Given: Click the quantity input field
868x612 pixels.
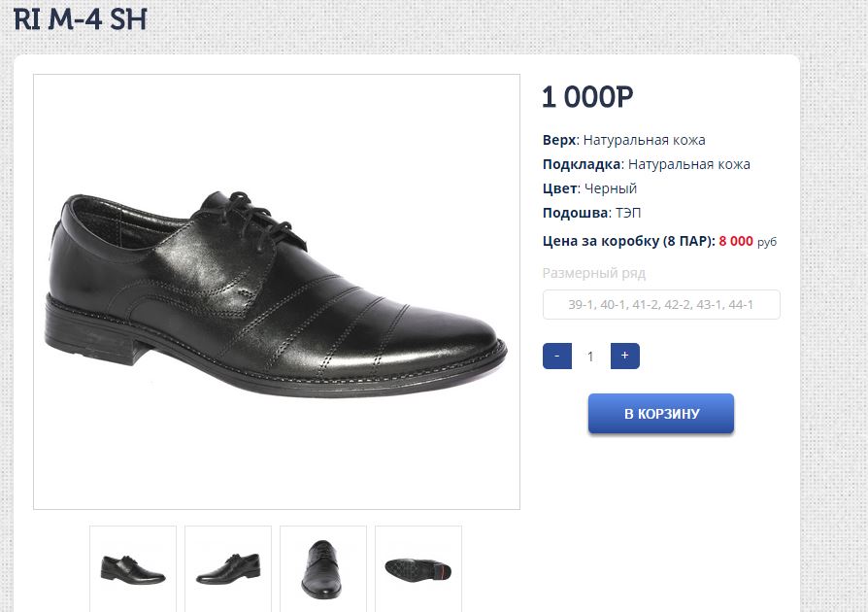Looking at the screenshot, I should [590, 357].
